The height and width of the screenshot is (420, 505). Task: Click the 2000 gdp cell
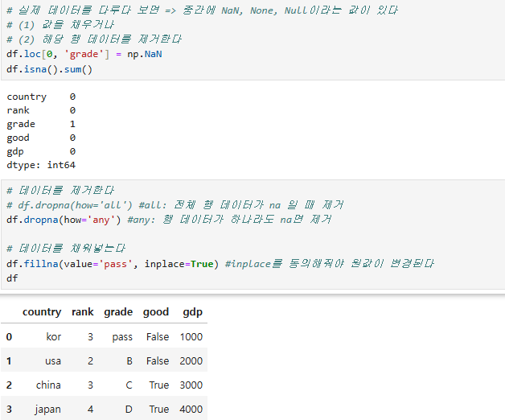191,361
